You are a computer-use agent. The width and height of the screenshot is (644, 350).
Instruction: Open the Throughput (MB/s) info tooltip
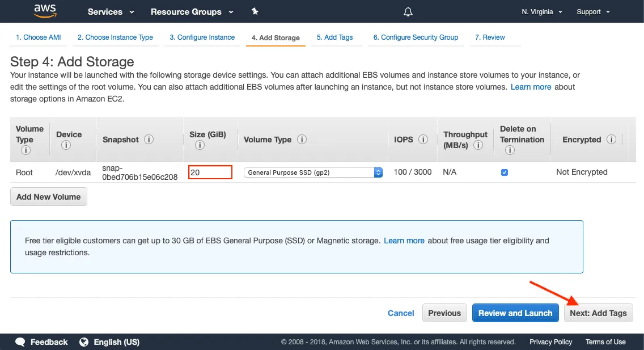(x=480, y=145)
